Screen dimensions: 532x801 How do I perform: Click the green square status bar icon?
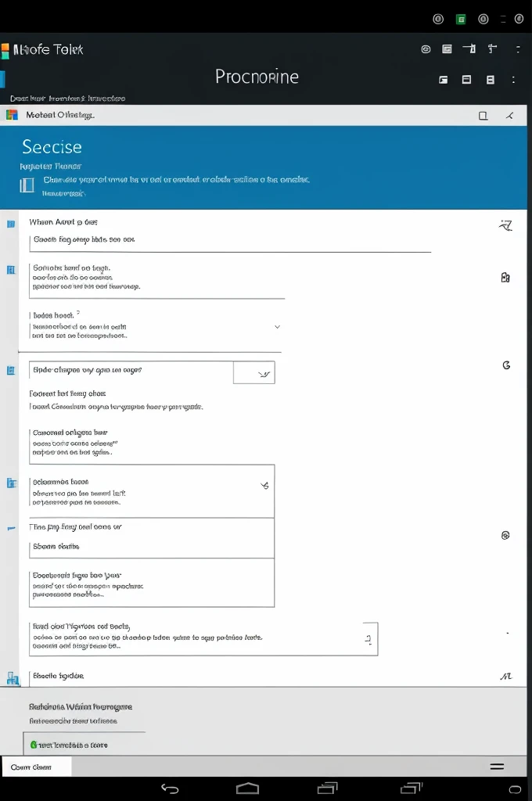coord(461,20)
